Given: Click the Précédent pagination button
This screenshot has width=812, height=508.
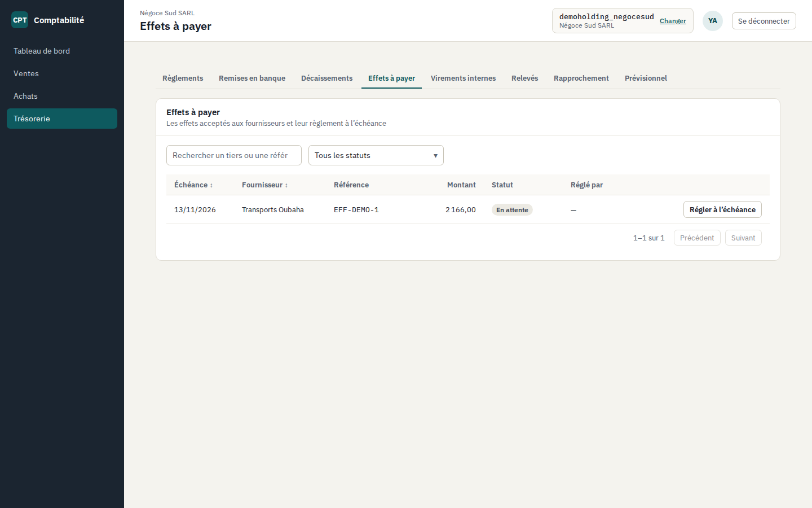Looking at the screenshot, I should click(x=697, y=238).
